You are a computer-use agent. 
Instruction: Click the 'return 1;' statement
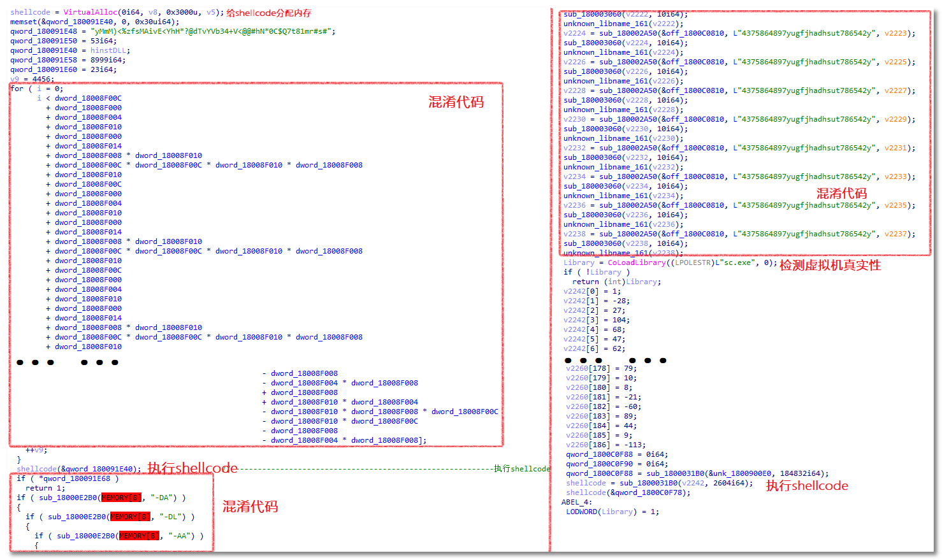[45, 488]
